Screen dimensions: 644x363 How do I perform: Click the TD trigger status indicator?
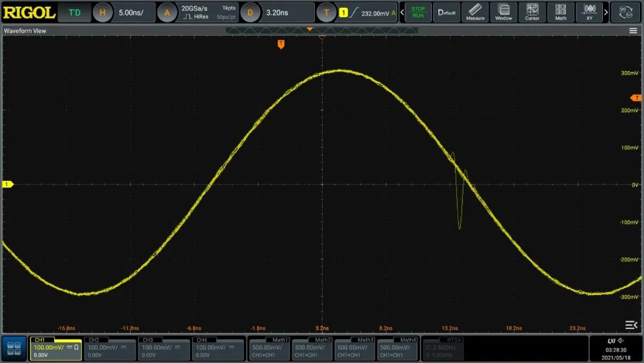75,13
